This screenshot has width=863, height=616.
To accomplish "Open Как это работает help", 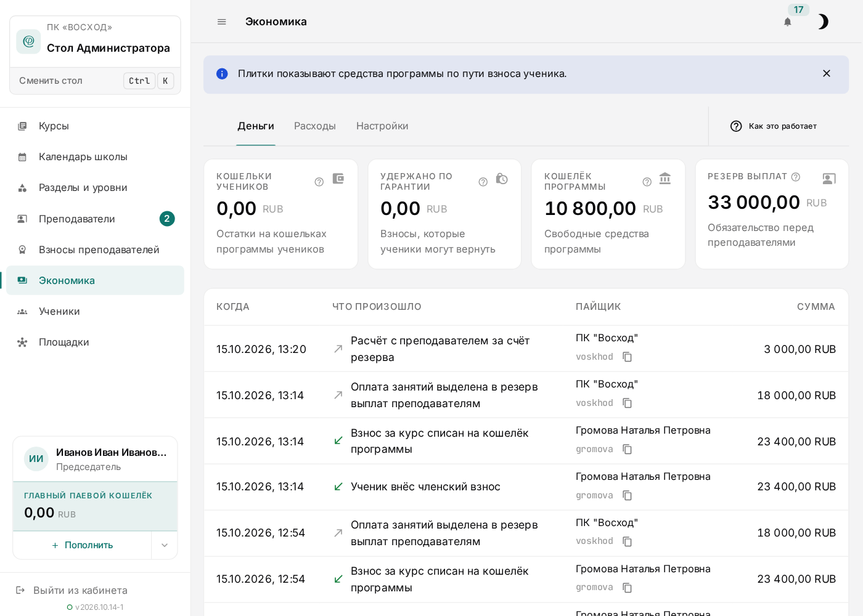I will tap(774, 126).
